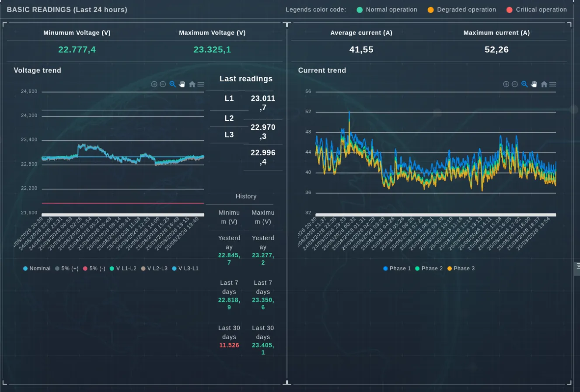
Task: Toggle the V L1-L2 series in voltage legend
Action: pos(123,268)
